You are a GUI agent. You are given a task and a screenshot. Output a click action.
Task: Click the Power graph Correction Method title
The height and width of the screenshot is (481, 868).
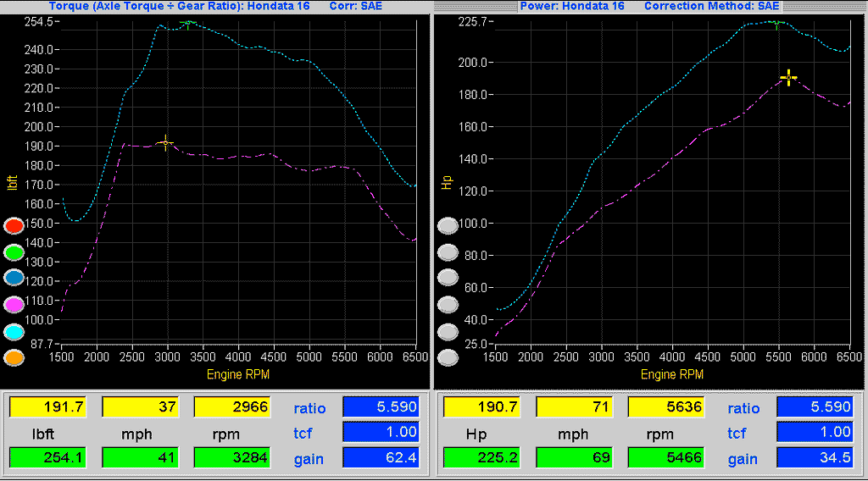(711, 6)
